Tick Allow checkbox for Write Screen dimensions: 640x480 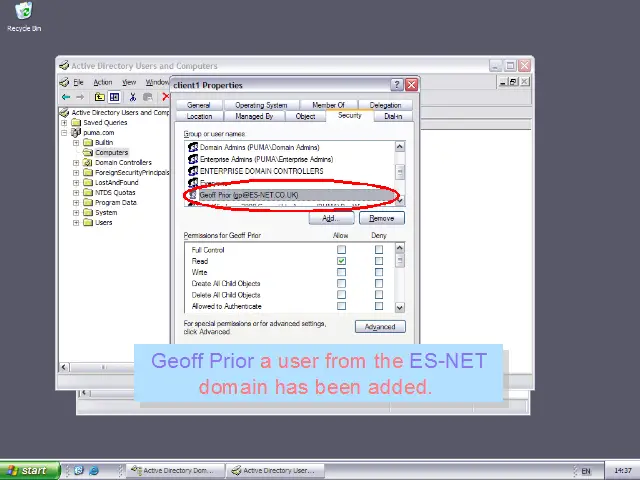point(342,272)
